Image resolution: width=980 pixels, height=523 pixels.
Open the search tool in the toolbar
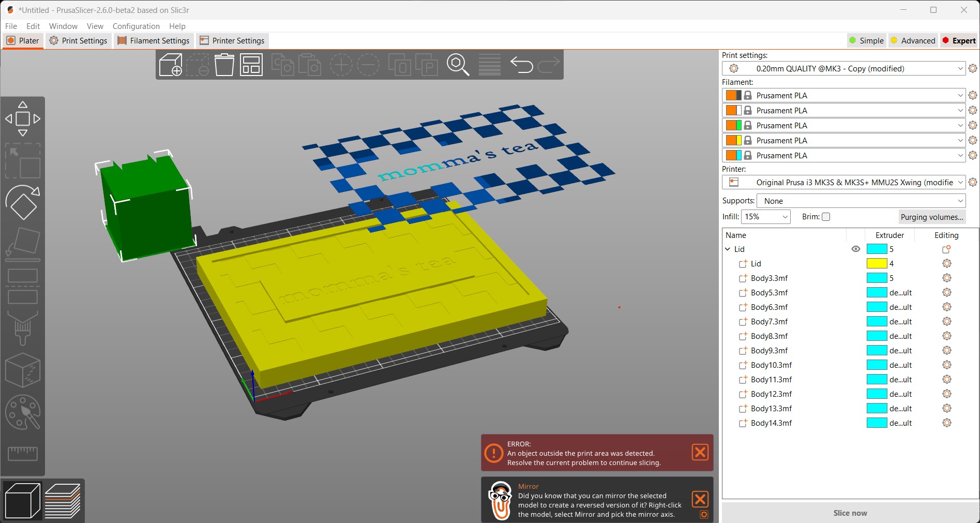pos(457,64)
